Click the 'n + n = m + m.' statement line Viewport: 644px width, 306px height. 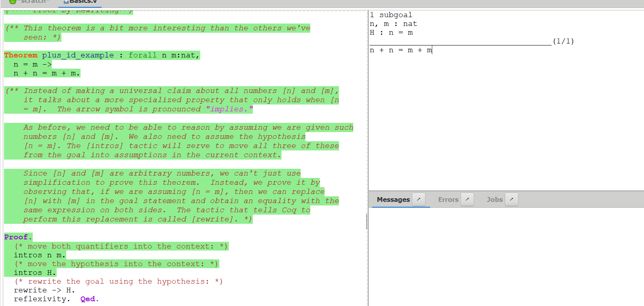pyautogui.click(x=47, y=73)
